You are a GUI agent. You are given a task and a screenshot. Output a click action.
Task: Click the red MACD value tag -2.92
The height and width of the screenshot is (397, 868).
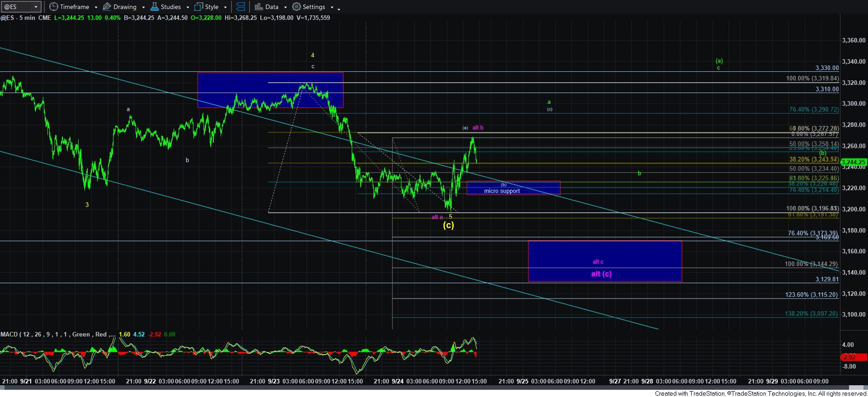(x=853, y=357)
